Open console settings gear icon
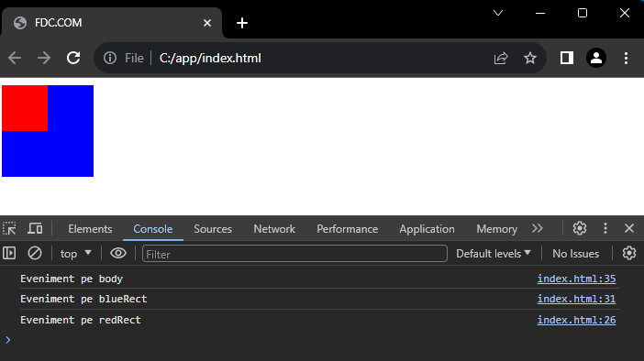 tap(628, 253)
